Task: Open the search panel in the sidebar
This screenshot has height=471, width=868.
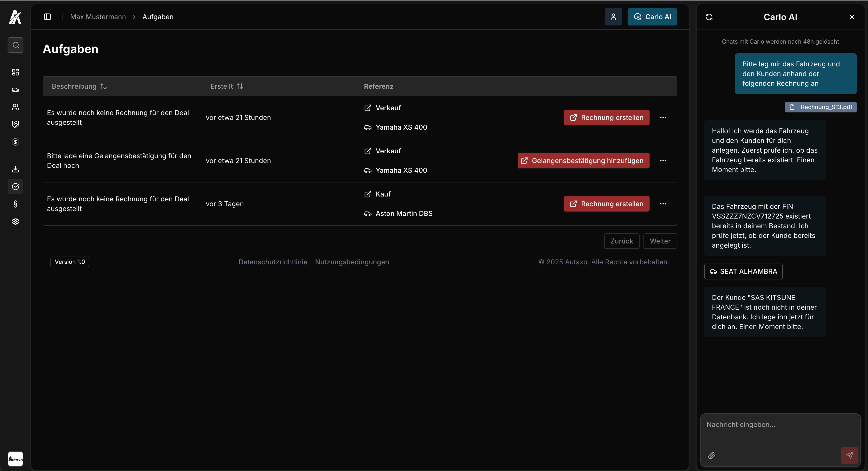Action: pyautogui.click(x=15, y=45)
